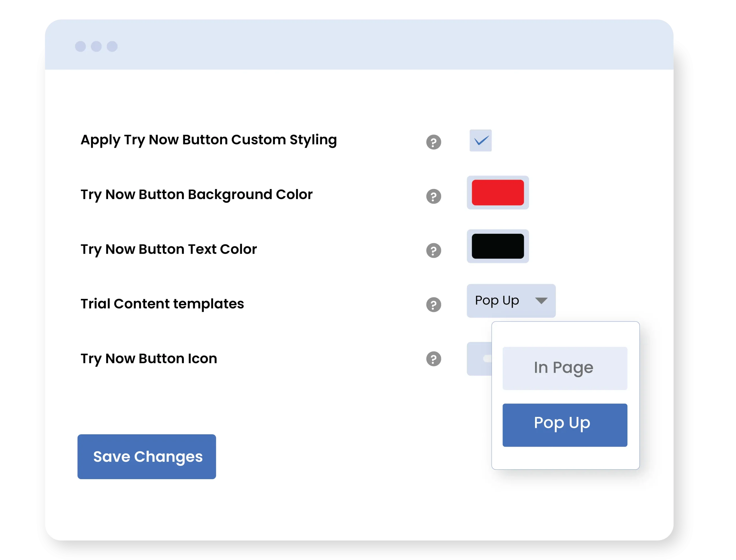
Task: Click the first window dot in title bar
Action: pyautogui.click(x=80, y=46)
